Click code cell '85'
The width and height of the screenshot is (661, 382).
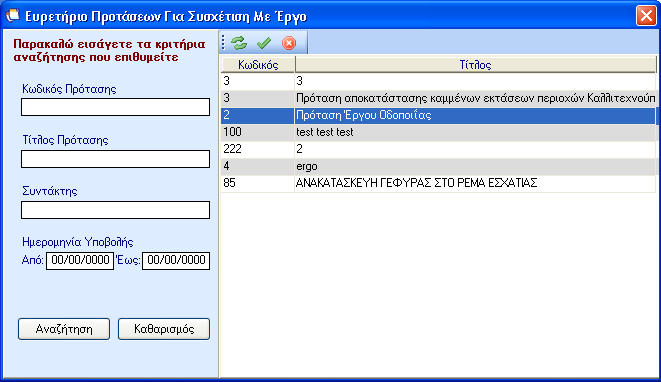coord(258,183)
